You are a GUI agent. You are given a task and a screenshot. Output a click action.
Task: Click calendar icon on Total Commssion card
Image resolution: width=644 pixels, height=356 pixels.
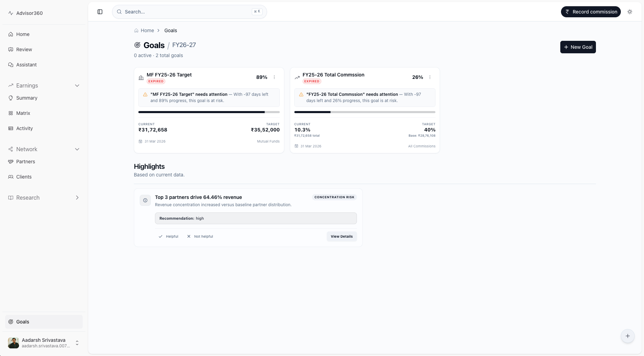click(296, 146)
